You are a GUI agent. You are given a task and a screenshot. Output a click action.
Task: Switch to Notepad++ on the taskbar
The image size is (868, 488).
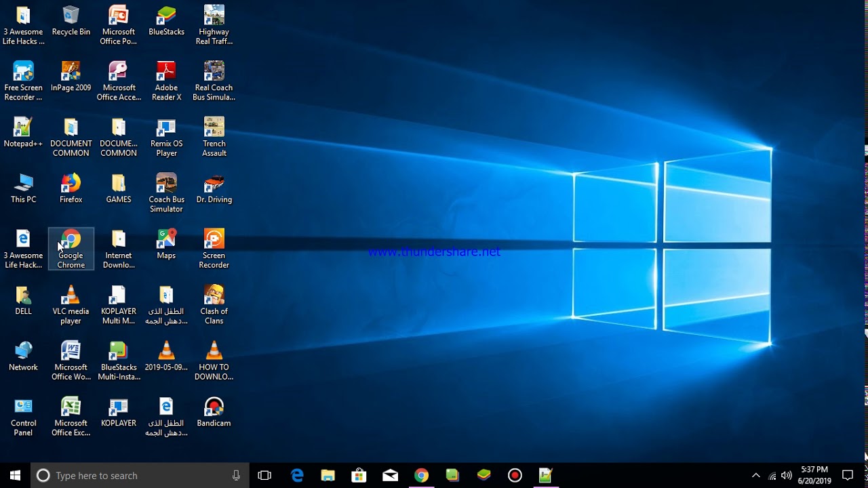[x=546, y=475]
